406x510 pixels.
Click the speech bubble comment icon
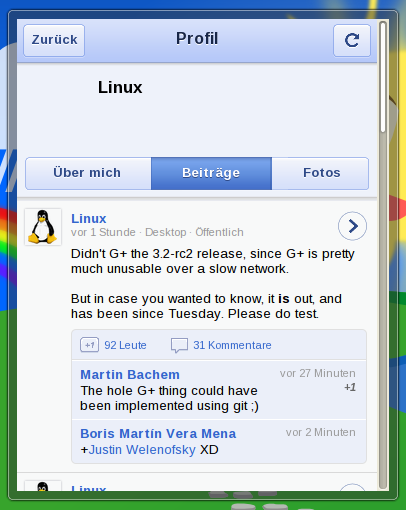[x=179, y=345]
